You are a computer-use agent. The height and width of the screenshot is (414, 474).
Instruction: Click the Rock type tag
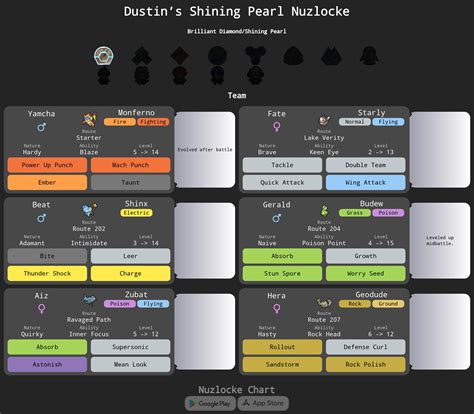point(355,304)
